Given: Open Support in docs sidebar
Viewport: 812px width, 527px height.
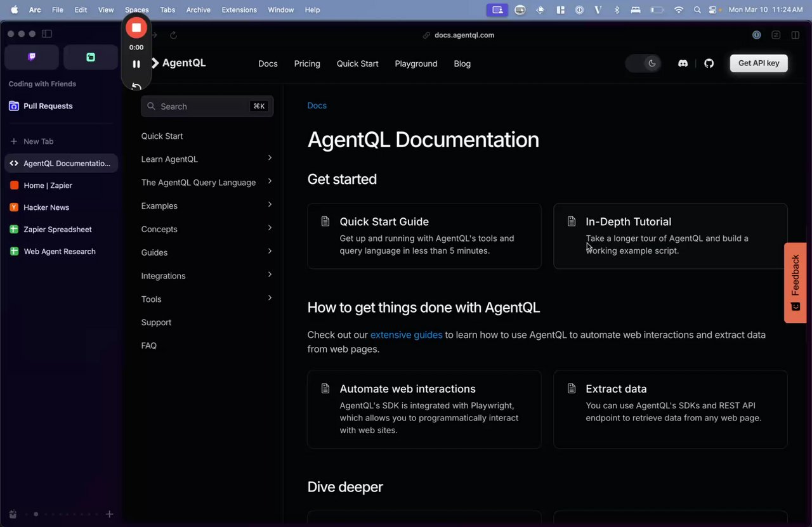Looking at the screenshot, I should click(156, 322).
